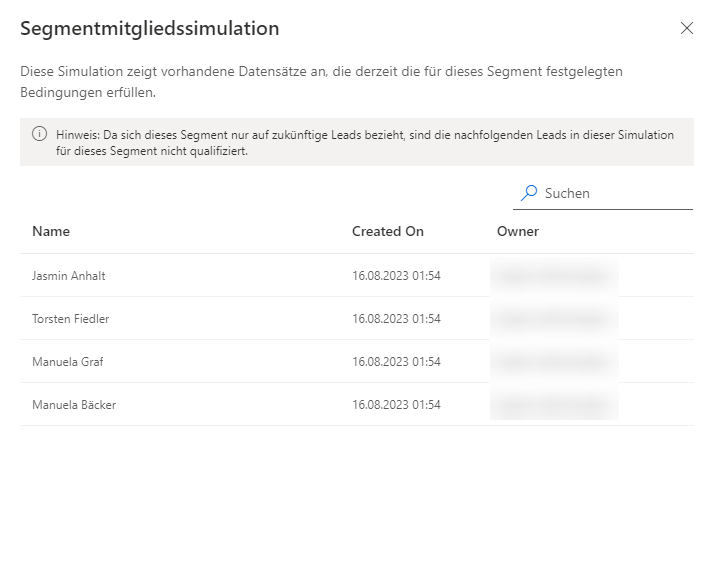Sort by the Owner column header
The height and width of the screenshot is (563, 721).
[518, 231]
